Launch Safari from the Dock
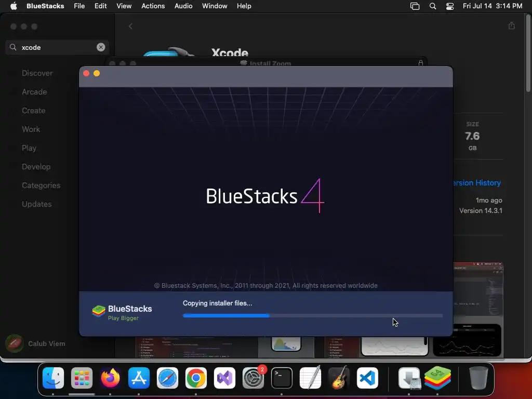This screenshot has width=532, height=399. (167, 378)
